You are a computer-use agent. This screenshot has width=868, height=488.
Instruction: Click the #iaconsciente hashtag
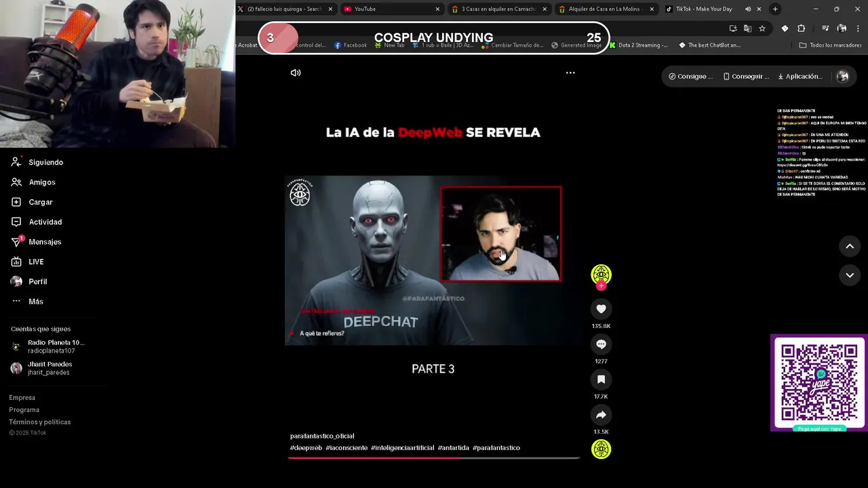347,448
